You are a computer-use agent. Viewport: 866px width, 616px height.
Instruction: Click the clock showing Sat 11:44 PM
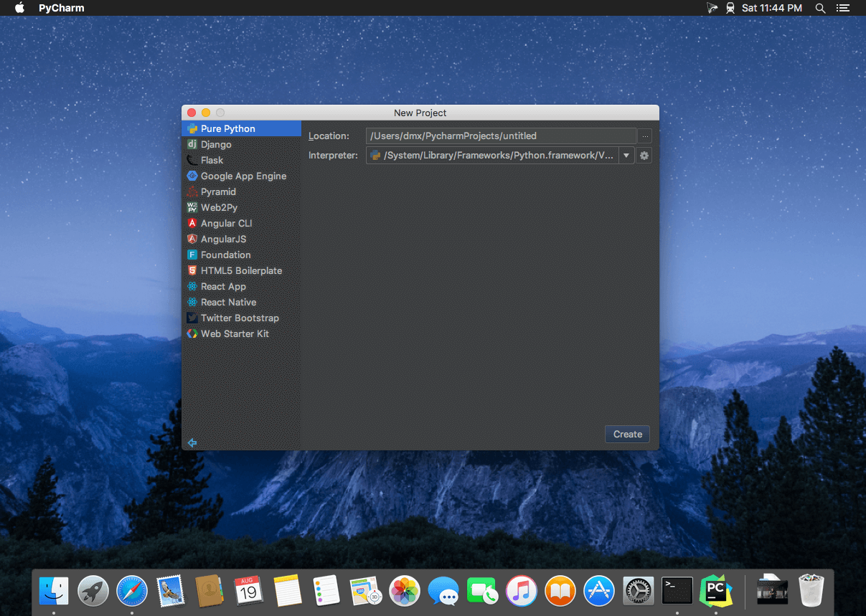tap(772, 8)
